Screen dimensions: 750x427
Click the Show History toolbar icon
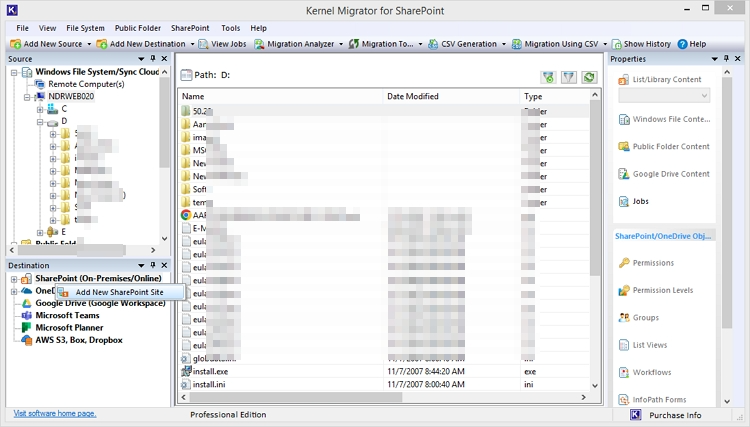click(617, 44)
